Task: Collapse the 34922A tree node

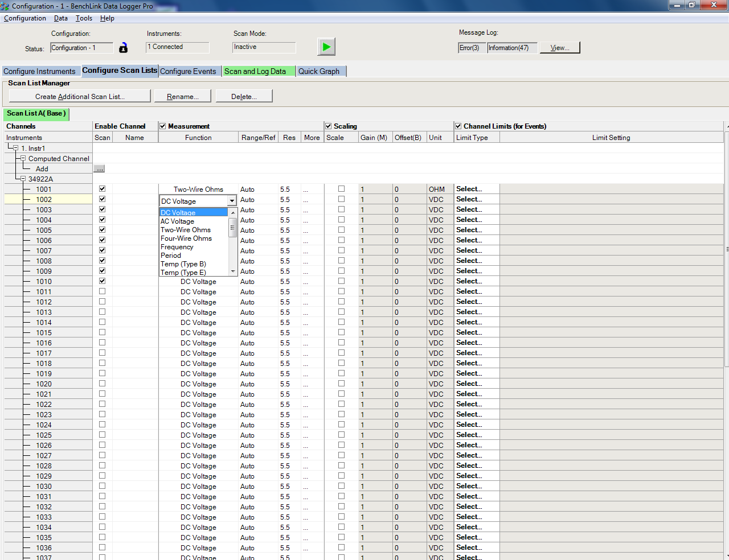Action: [23, 179]
